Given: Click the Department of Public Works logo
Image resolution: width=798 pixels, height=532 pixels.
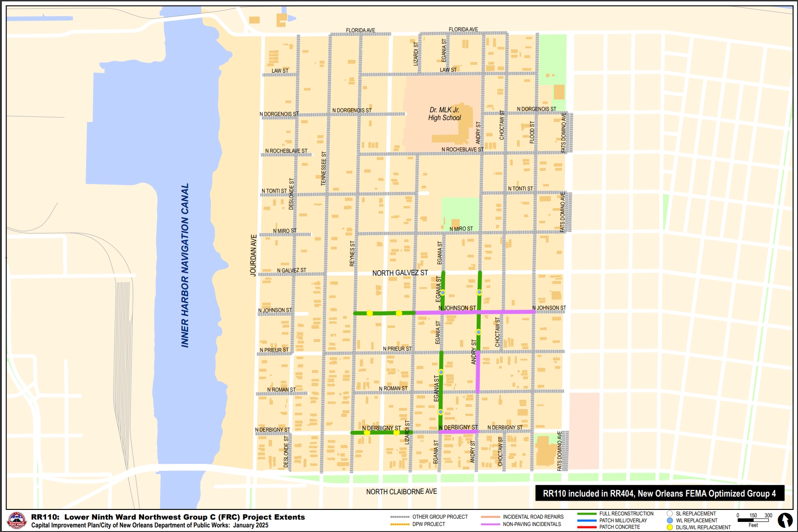Looking at the screenshot, I should click(x=17, y=520).
